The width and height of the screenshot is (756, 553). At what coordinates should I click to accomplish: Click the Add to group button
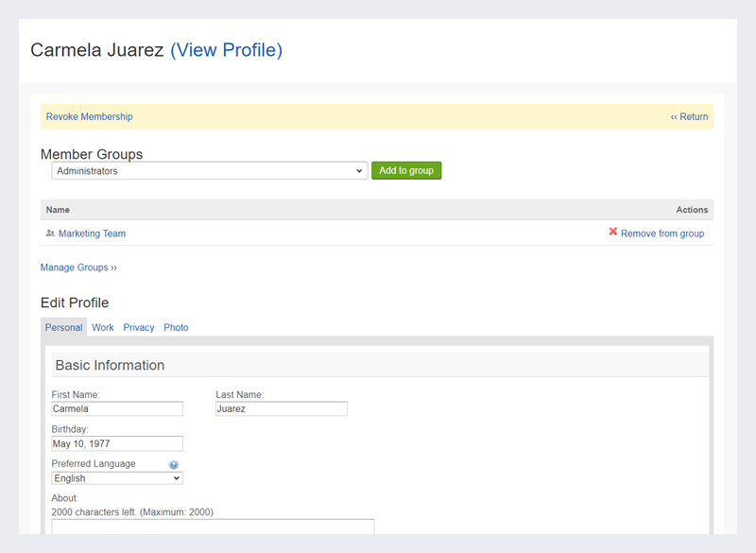coord(406,171)
